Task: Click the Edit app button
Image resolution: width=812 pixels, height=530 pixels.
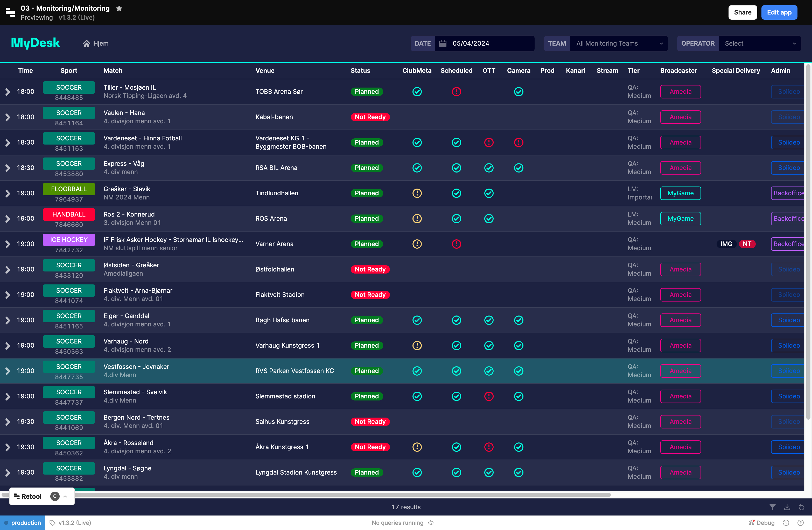Action: tap(779, 12)
